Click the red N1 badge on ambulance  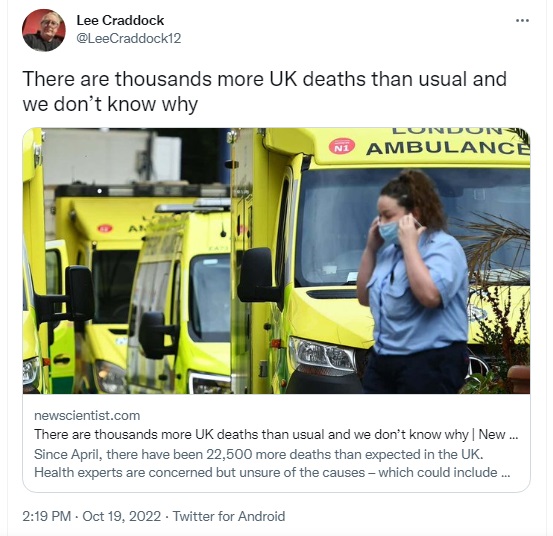tap(342, 147)
